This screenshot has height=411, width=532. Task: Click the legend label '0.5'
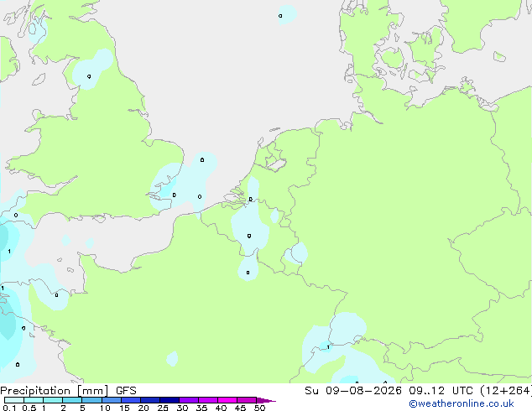[x=29, y=408]
